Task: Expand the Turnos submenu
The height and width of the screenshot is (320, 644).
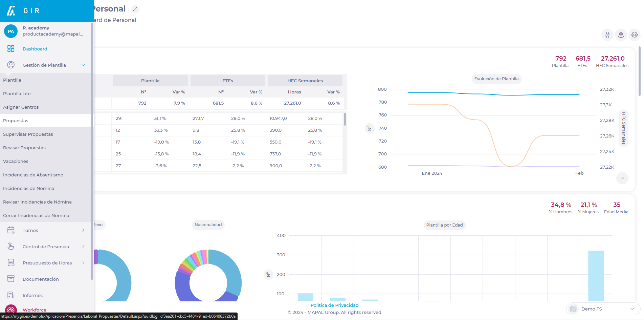Action: [x=83, y=230]
